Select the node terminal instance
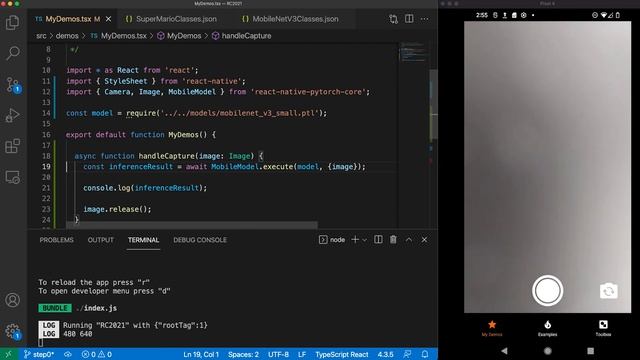This screenshot has width=640, height=360. click(332, 240)
